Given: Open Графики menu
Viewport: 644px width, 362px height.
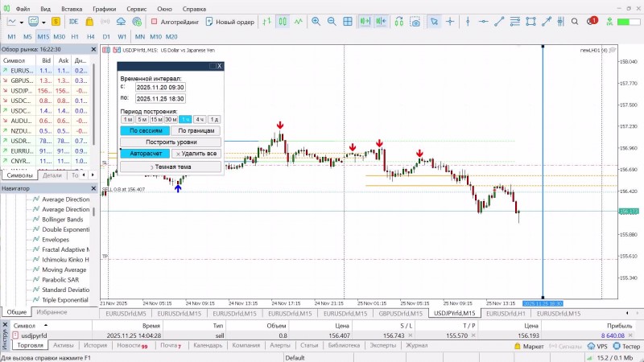Looking at the screenshot, I should [x=105, y=9].
